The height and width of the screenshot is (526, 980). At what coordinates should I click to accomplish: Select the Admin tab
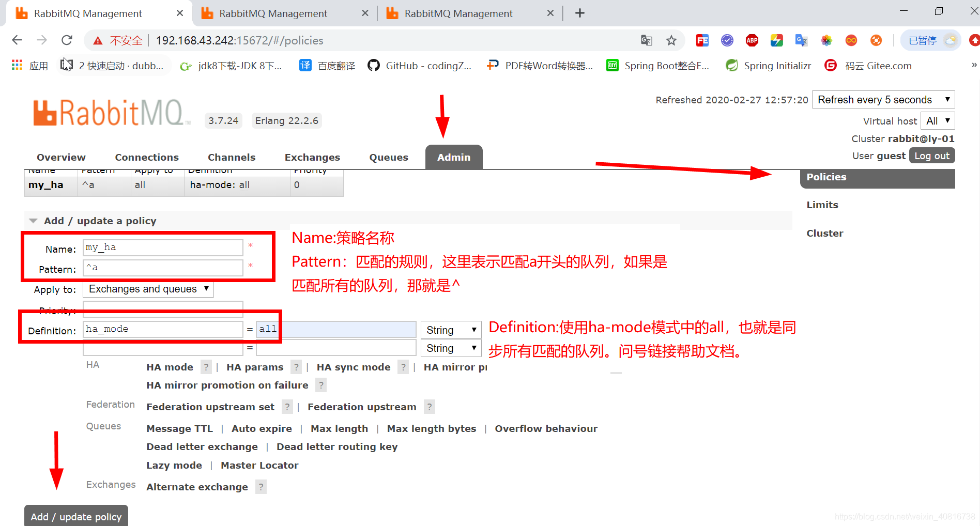point(454,157)
